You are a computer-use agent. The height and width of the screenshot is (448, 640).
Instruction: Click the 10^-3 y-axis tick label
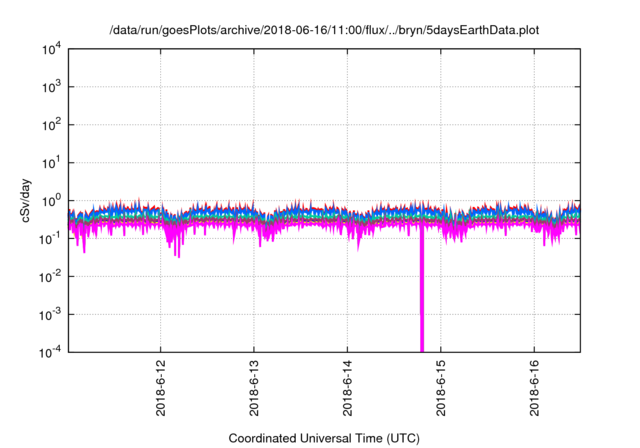[50, 315]
